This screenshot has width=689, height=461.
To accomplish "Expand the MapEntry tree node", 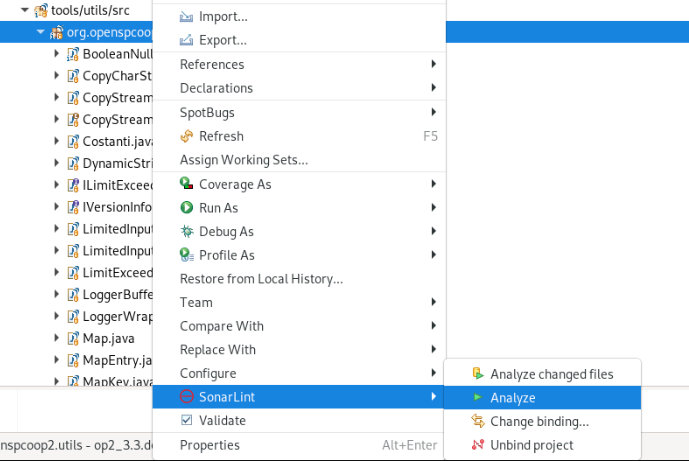I will pos(56,360).
